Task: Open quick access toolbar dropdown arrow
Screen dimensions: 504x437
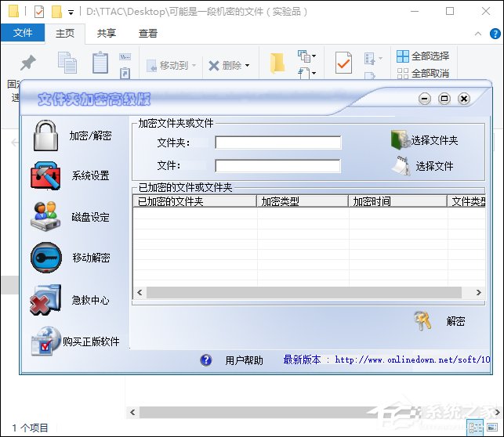Action: 71,13
